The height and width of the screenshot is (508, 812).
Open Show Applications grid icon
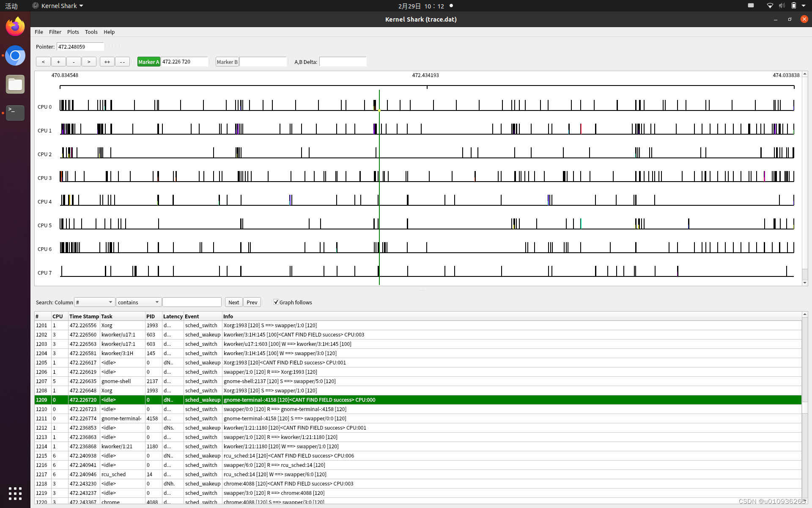[15, 493]
